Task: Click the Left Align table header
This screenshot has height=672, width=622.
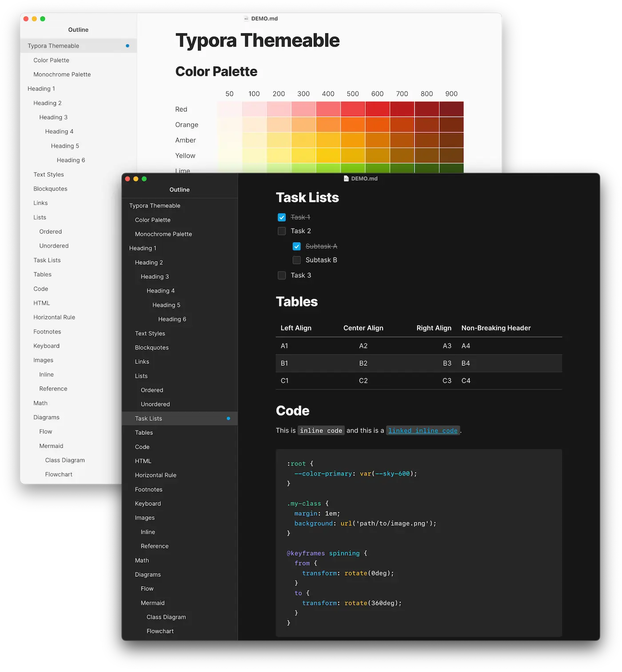Action: click(296, 328)
